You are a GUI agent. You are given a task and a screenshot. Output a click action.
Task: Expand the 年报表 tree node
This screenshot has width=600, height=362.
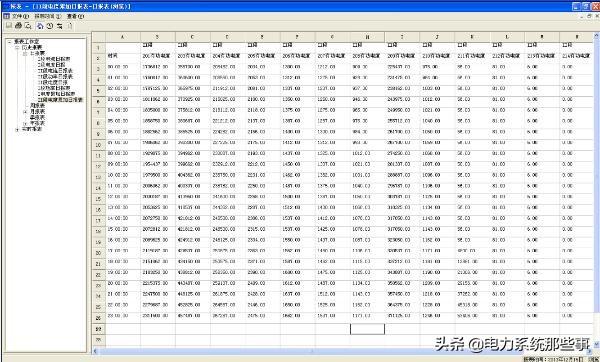[25, 123]
